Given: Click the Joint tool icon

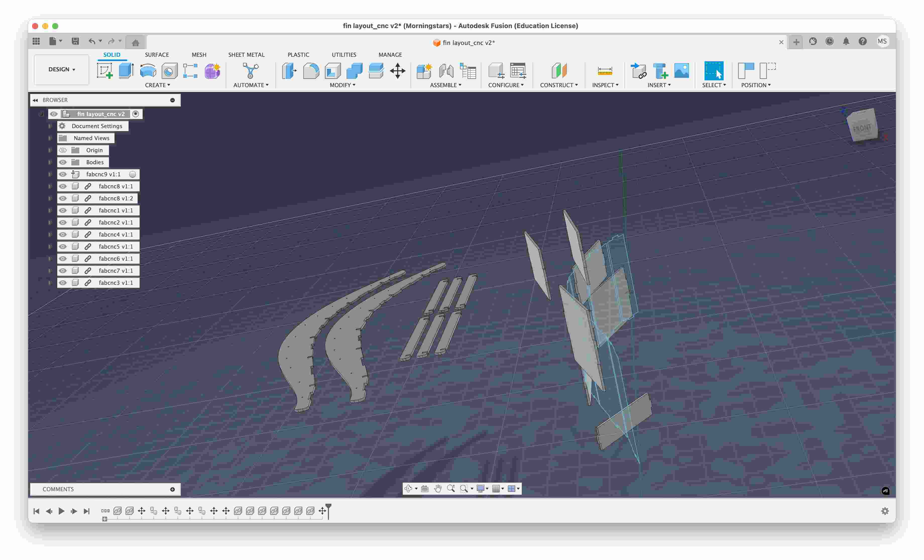Looking at the screenshot, I should tap(446, 71).
